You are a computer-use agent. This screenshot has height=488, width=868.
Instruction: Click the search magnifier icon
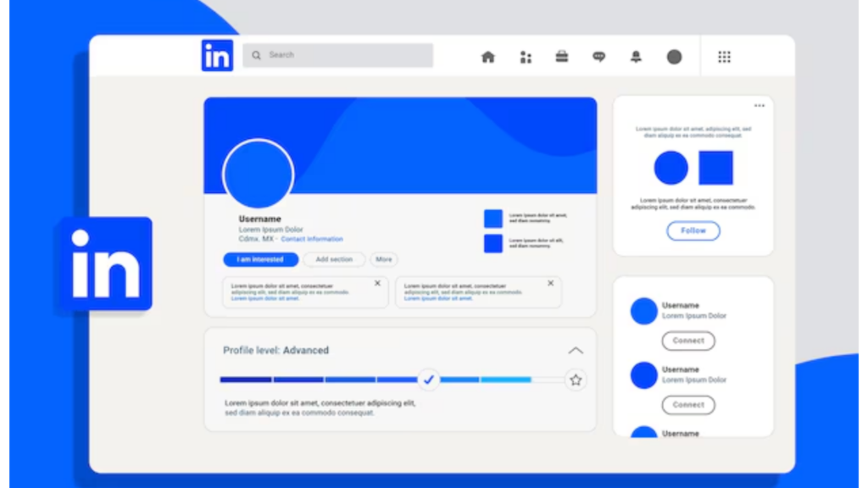coord(256,54)
